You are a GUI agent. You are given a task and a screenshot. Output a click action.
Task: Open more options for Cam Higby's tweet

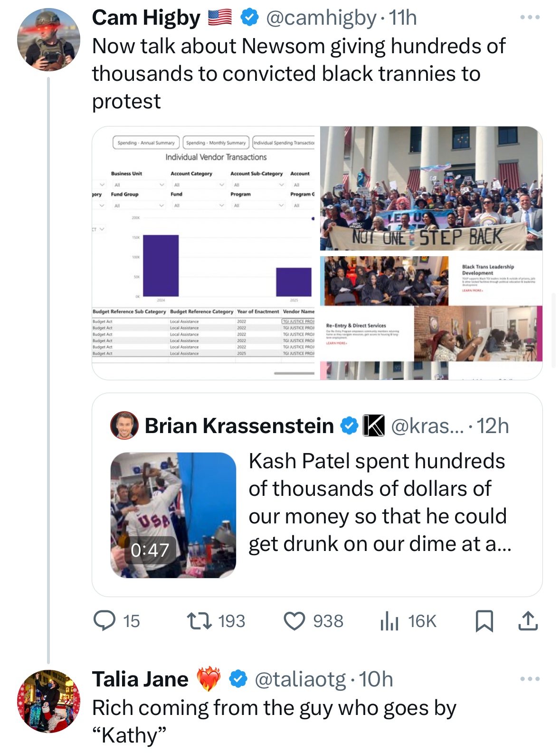(530, 18)
